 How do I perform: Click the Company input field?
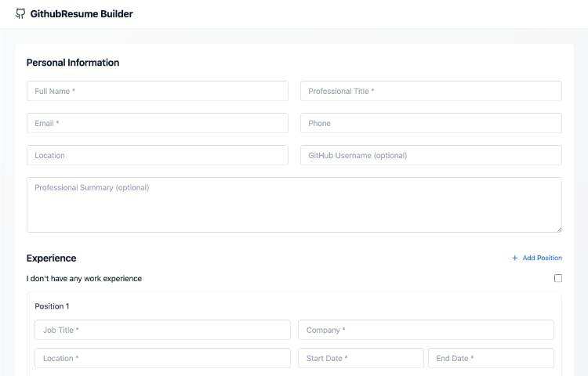426,330
